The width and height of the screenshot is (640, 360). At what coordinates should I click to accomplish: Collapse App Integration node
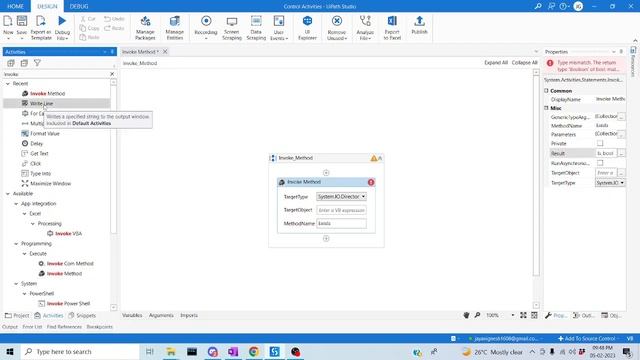coord(16,204)
